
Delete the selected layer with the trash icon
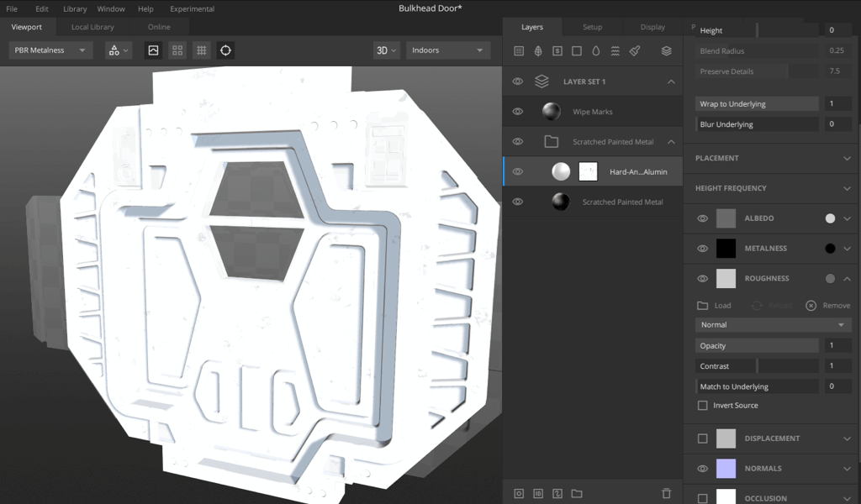pyautogui.click(x=666, y=493)
